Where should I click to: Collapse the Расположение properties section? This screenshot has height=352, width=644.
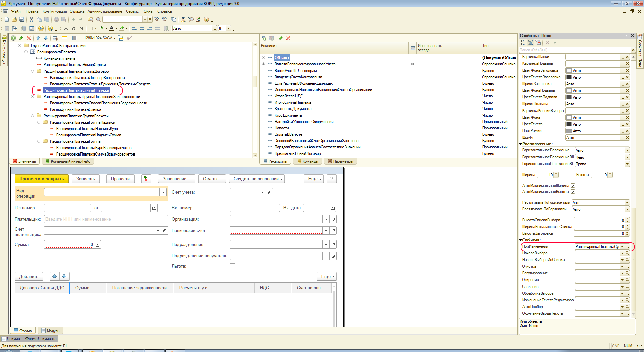[x=521, y=144]
